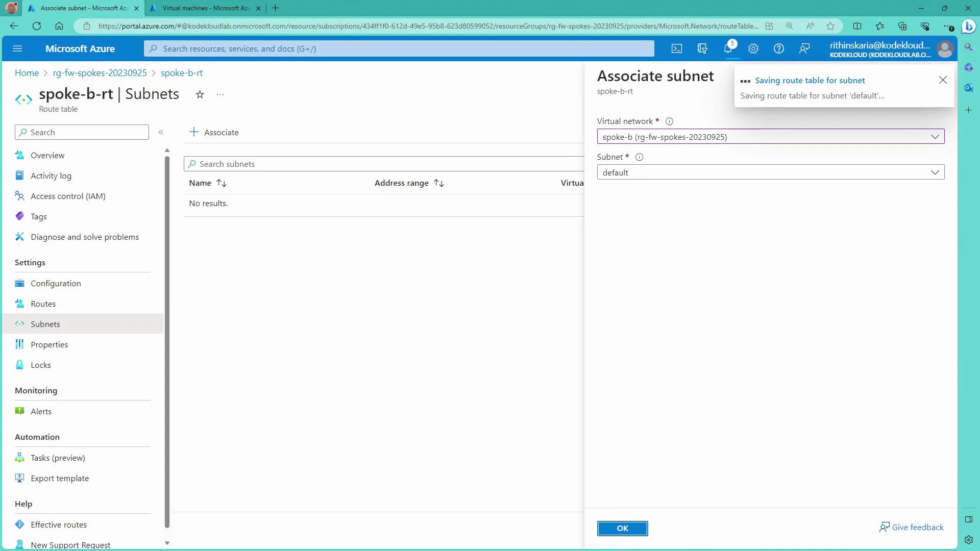Viewport: 980px width, 551px height.
Task: Open the portal hamburger menu
Action: point(17,48)
